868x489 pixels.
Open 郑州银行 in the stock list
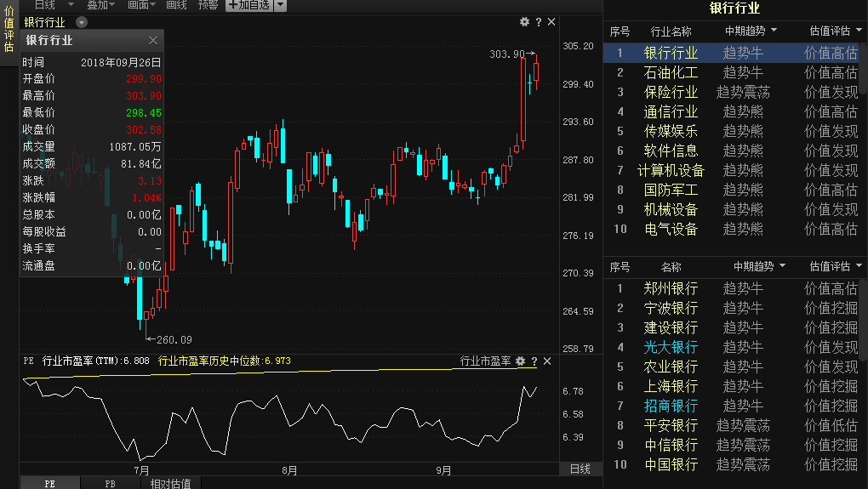click(671, 288)
